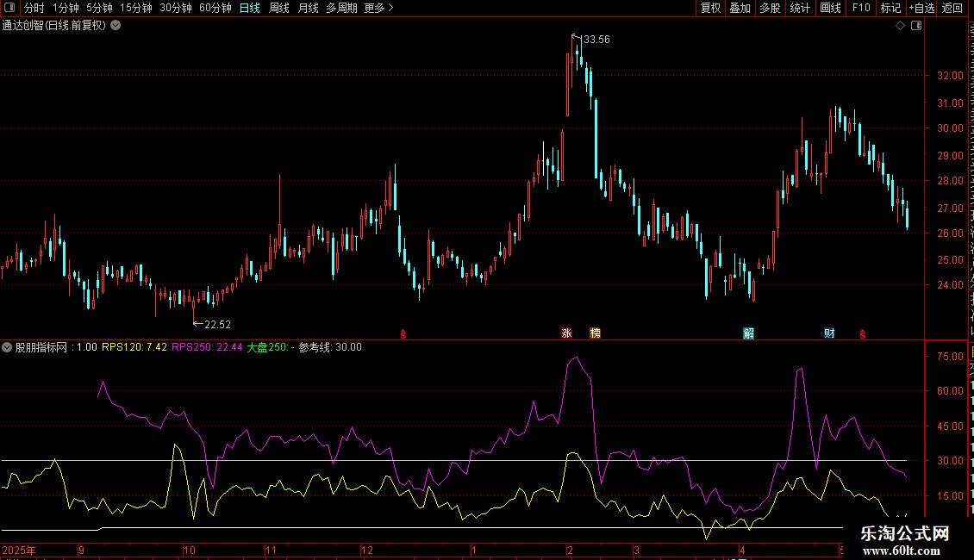Switch to the 30分钟 period
This screenshot has width=974, height=560.
coord(176,8)
